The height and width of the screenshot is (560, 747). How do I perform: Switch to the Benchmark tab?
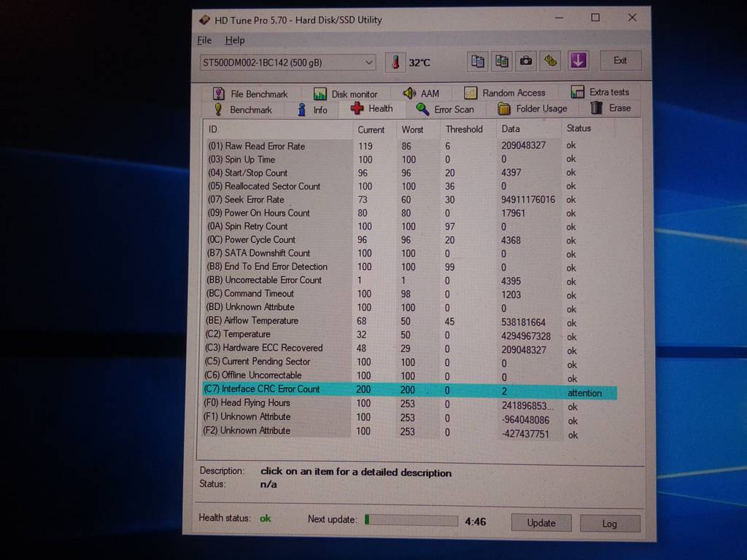point(243,109)
